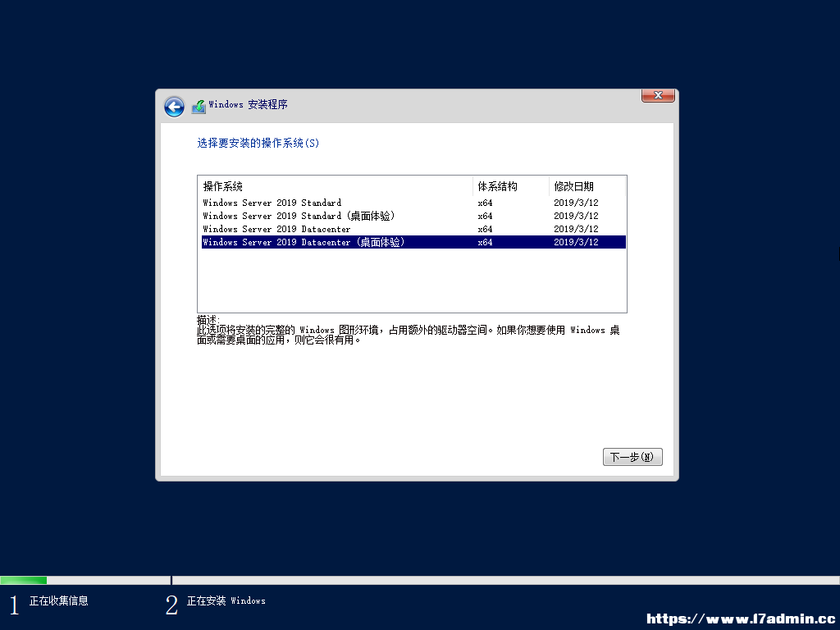Image resolution: width=840 pixels, height=630 pixels.
Task: Close the Windows setup dialog
Action: [658, 95]
